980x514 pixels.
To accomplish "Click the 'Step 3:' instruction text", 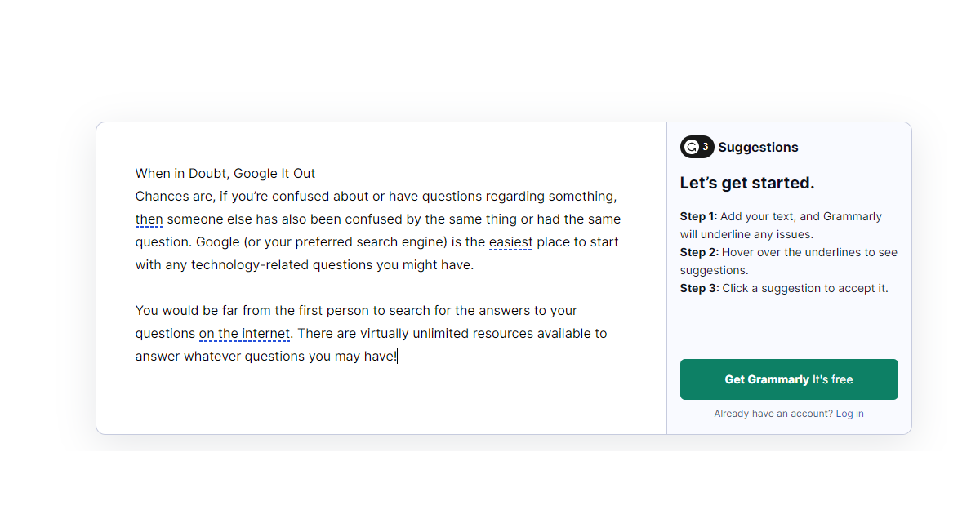I will click(x=784, y=288).
